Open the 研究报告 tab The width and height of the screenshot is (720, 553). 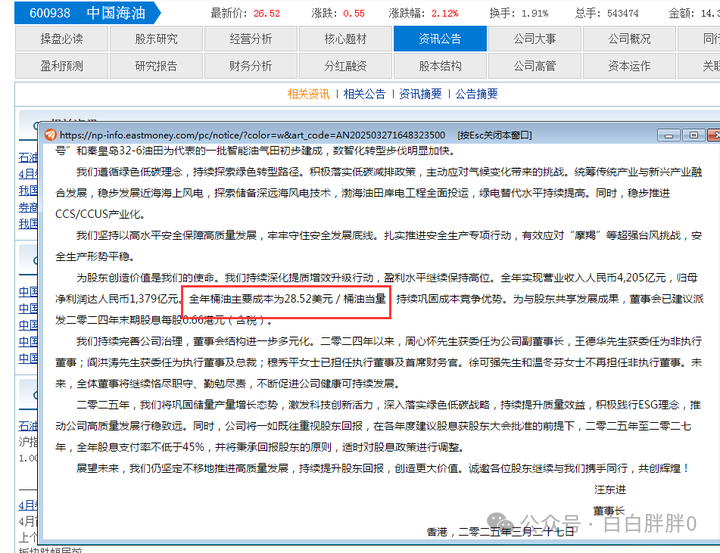coord(156,66)
